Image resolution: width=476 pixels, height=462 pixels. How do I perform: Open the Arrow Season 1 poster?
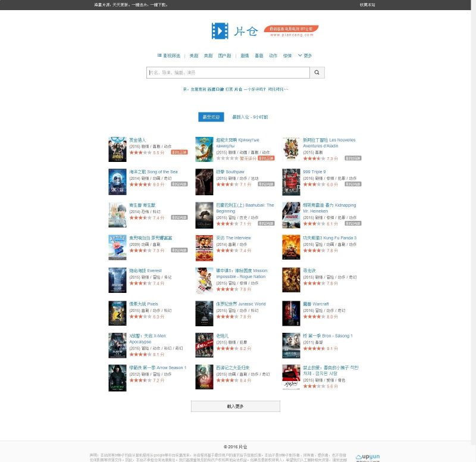(117, 377)
